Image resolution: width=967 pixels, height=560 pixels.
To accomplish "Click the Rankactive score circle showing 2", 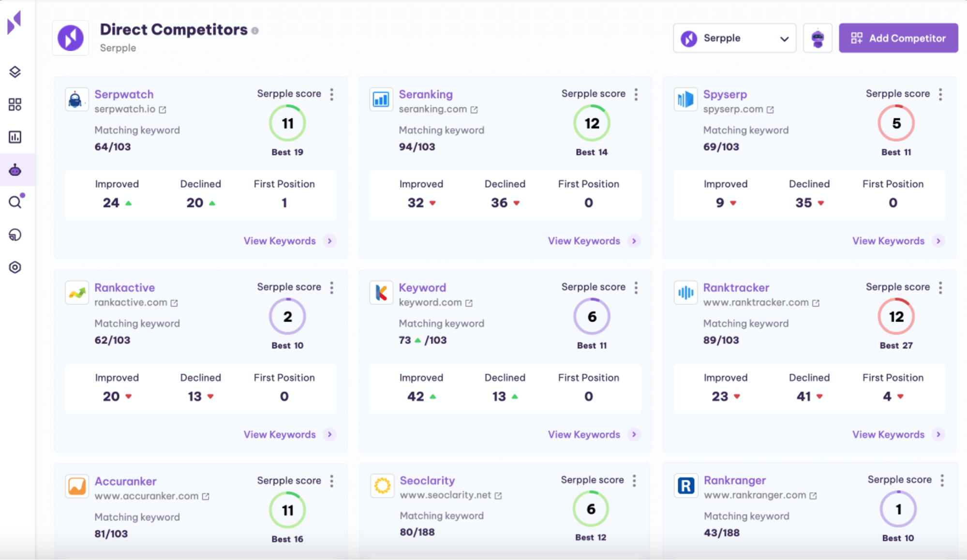I will 287,316.
